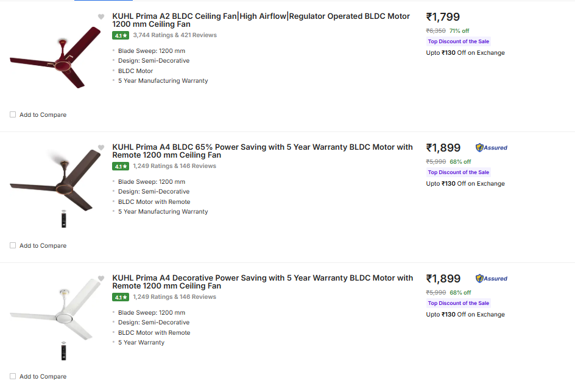Open maroon Prima A2 fan product image
This screenshot has width=575, height=392.
pyautogui.click(x=55, y=58)
